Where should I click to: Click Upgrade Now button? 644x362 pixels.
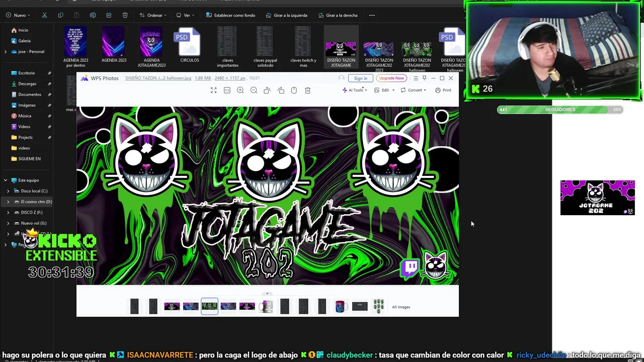[391, 78]
